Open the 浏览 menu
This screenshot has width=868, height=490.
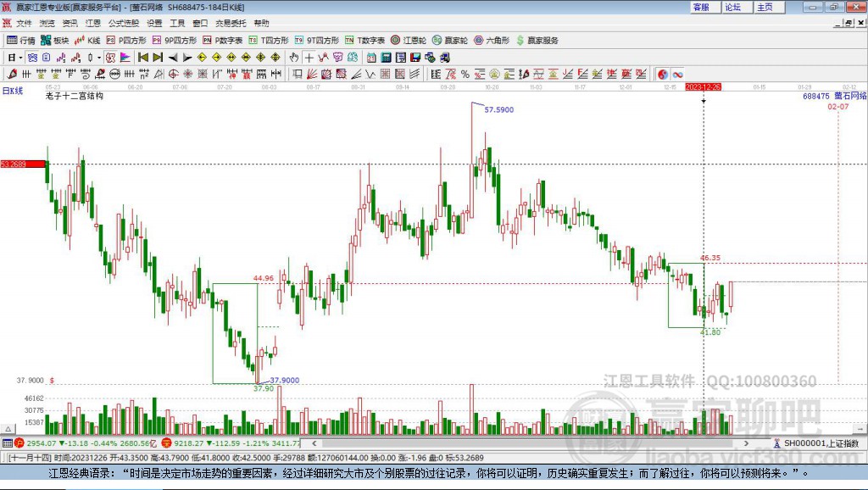click(x=47, y=23)
